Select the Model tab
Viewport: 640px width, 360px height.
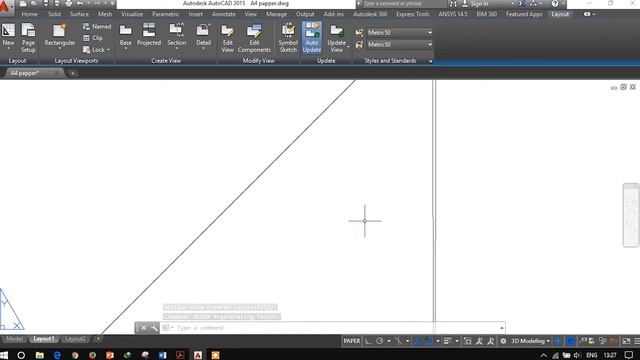click(x=14, y=339)
